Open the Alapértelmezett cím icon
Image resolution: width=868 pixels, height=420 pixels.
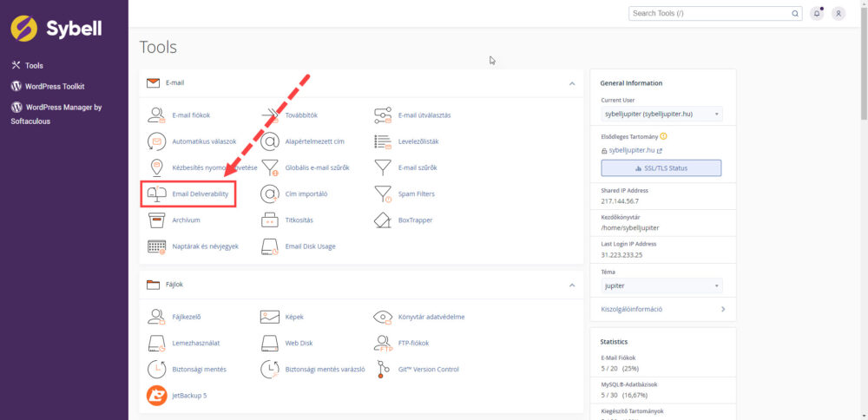point(270,141)
